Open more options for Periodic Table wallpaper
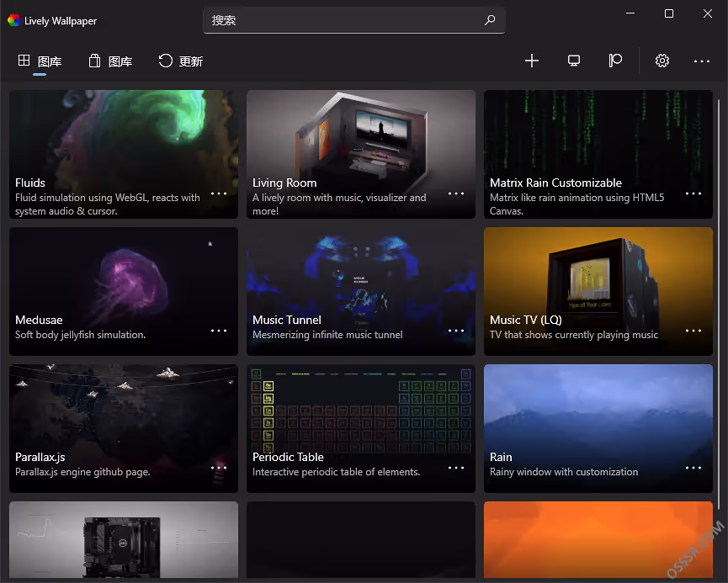The height and width of the screenshot is (583, 728). (456, 468)
